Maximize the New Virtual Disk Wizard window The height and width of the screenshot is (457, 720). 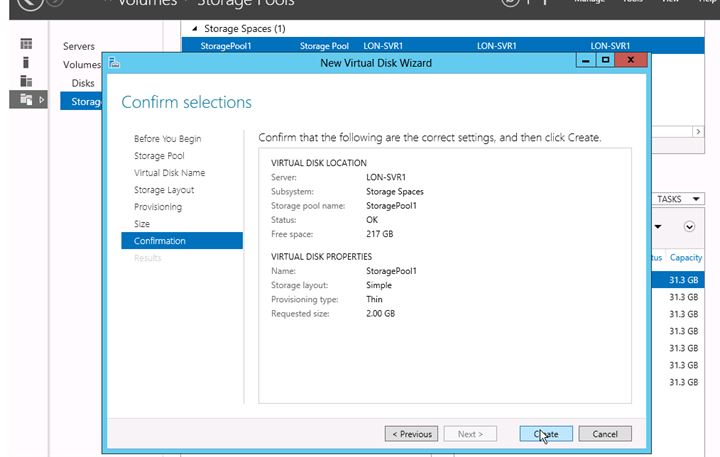pos(605,61)
